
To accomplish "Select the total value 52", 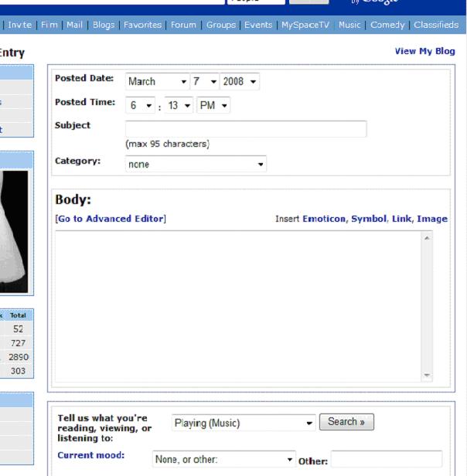I will 19,329.
